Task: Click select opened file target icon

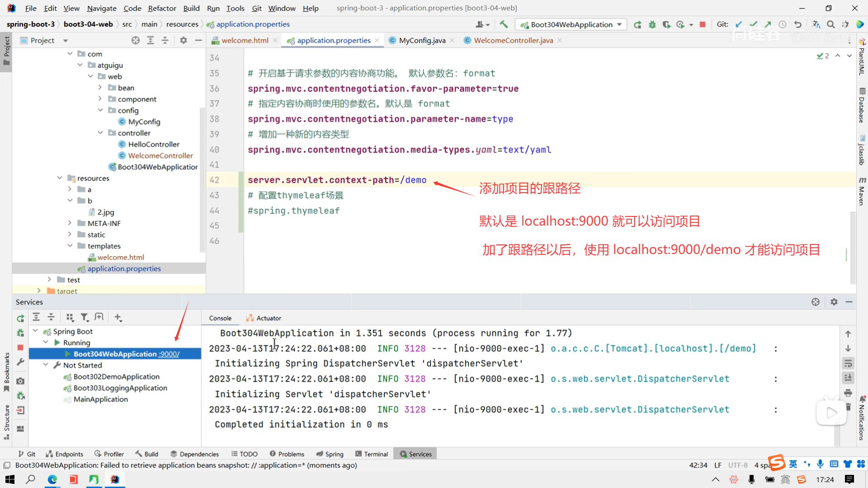Action: tap(135, 40)
